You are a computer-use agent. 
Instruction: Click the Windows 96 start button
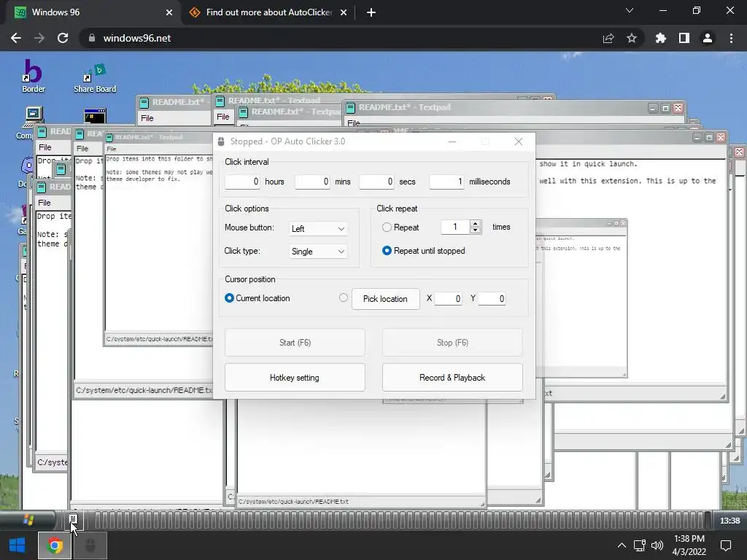[28, 520]
